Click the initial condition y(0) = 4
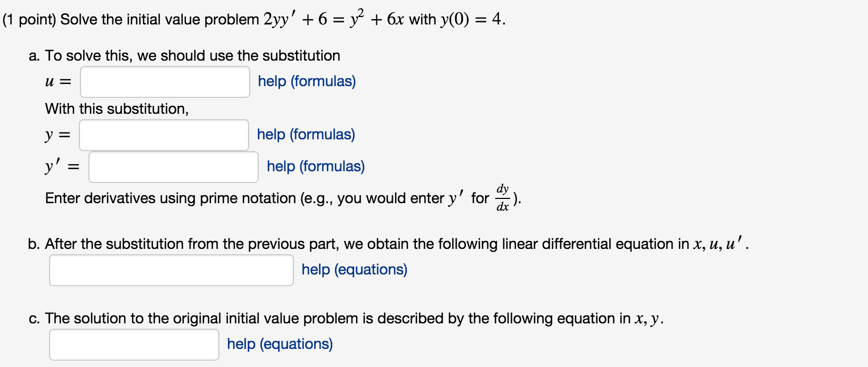 [x=472, y=20]
